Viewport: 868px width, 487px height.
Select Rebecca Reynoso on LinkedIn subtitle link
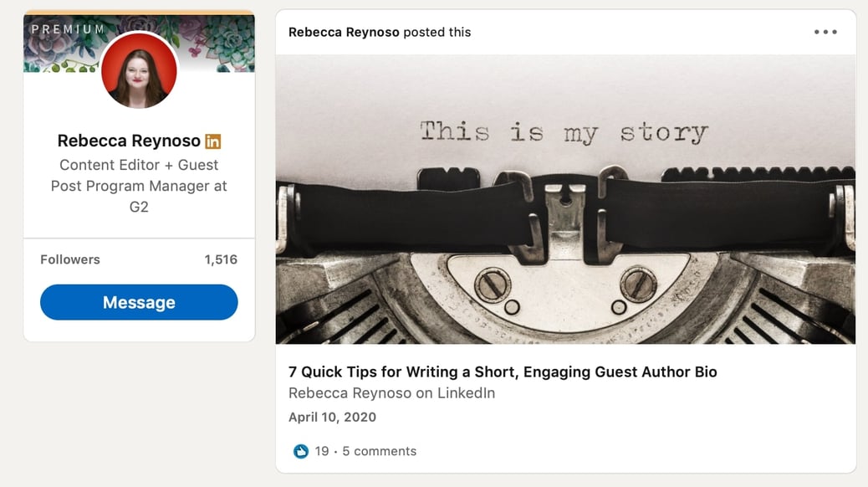(391, 392)
